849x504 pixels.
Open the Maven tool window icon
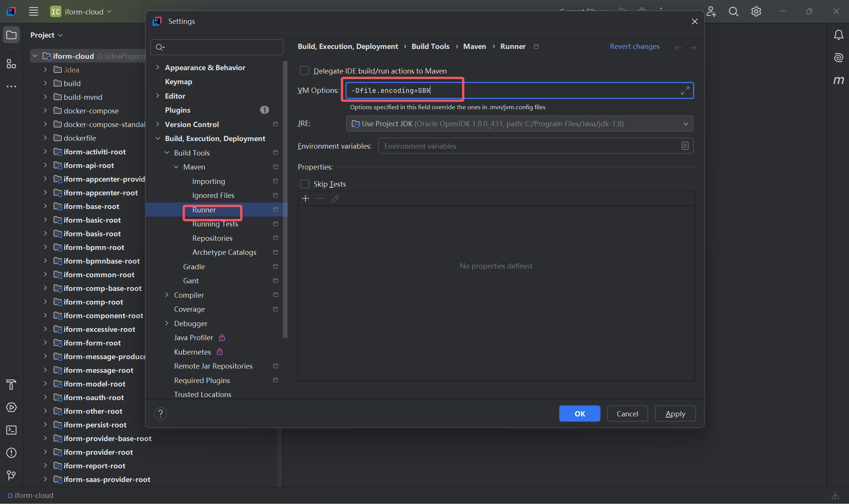click(x=838, y=80)
